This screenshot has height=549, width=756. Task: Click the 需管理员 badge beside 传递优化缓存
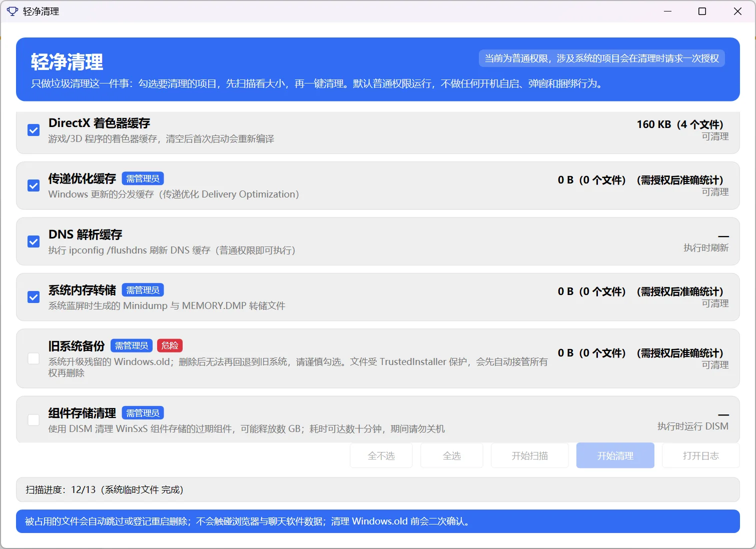pos(143,178)
